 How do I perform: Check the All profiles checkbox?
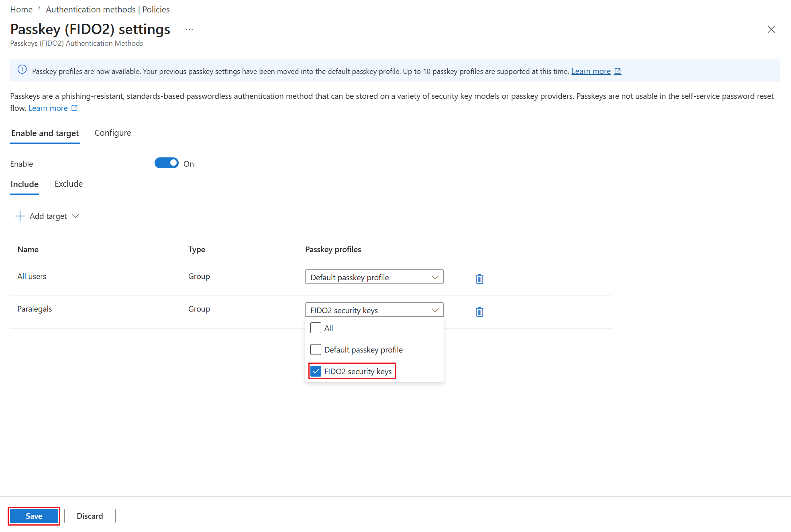point(316,328)
